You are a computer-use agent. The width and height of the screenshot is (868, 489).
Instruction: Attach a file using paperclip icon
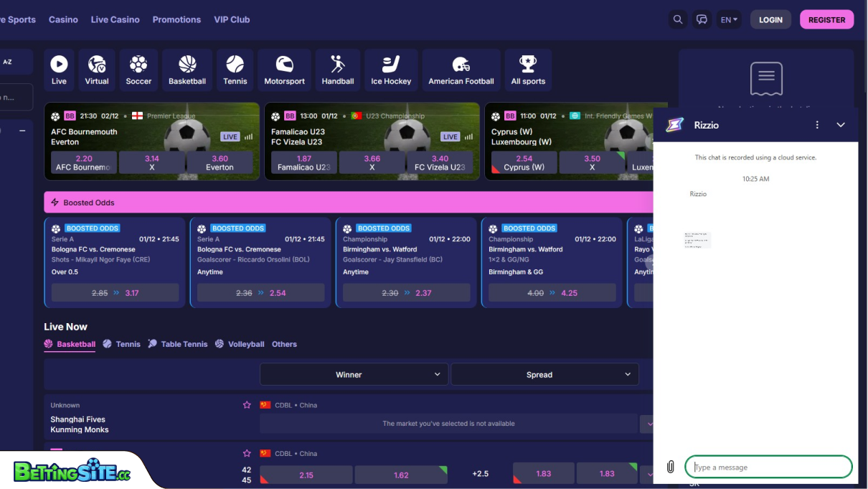(670, 467)
